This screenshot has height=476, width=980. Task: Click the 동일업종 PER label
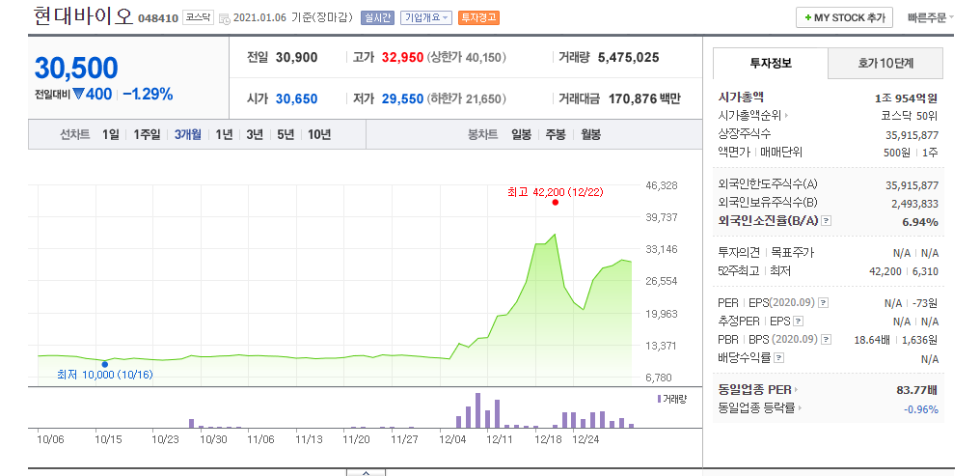[755, 390]
